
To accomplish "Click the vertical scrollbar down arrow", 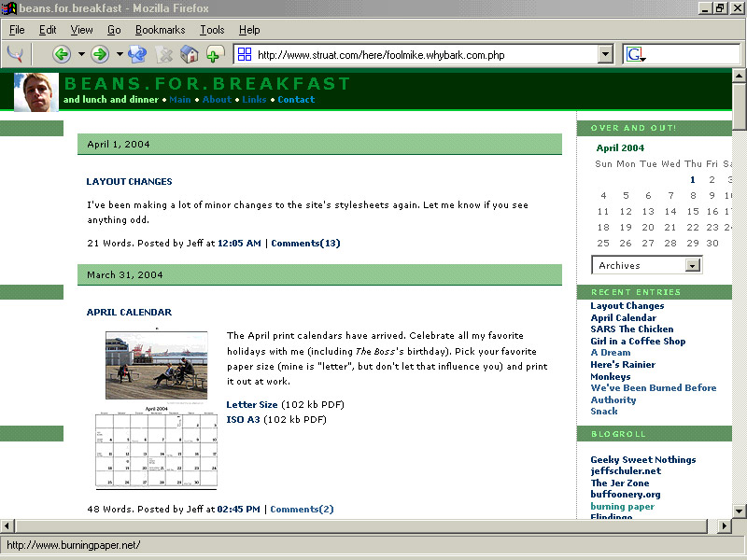I will (x=740, y=511).
